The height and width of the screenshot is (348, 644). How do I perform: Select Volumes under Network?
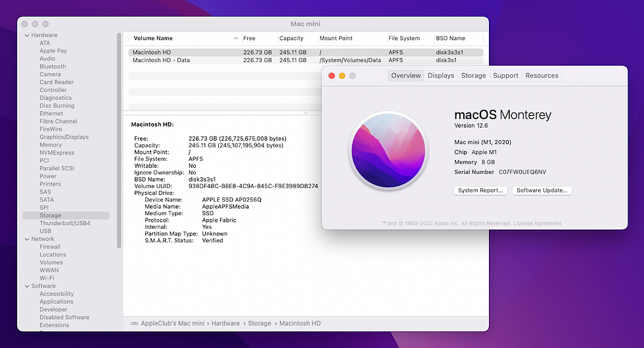tap(51, 262)
